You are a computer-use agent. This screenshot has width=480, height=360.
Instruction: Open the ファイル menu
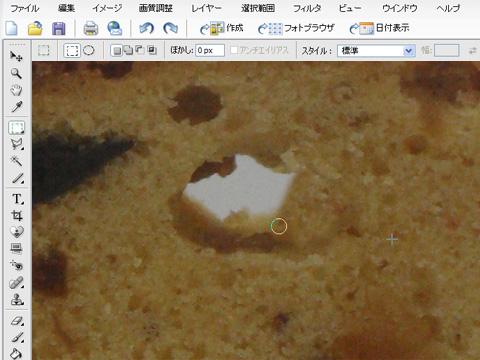25,8
